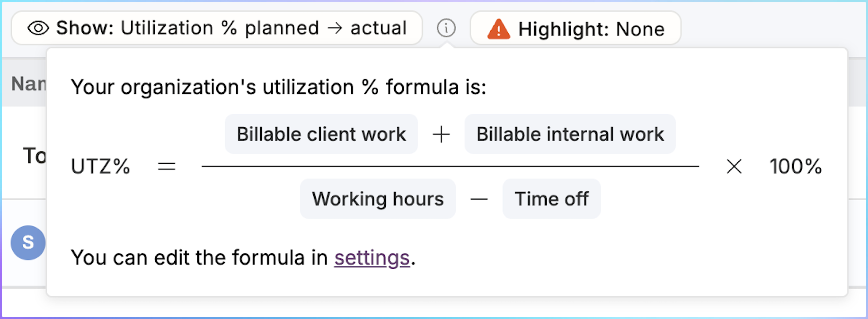Viewport: 868px width, 319px height.
Task: Click the equals sign after UTZ%
Action: tap(166, 166)
